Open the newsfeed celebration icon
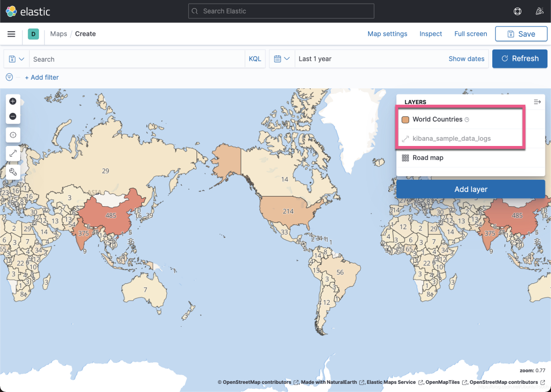 click(x=539, y=11)
